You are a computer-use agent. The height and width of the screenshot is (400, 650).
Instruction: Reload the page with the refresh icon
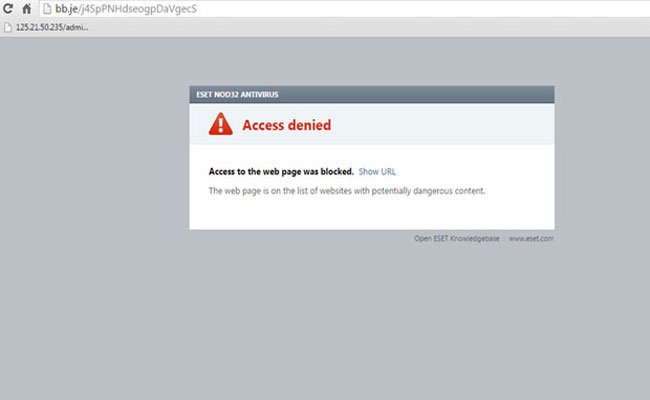pos(7,8)
